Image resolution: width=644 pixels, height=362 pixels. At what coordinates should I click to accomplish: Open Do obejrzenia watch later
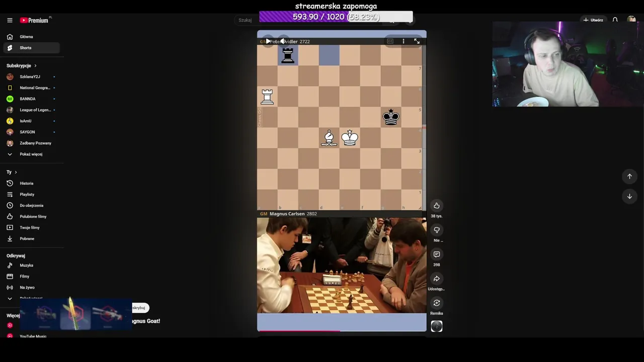(x=31, y=206)
